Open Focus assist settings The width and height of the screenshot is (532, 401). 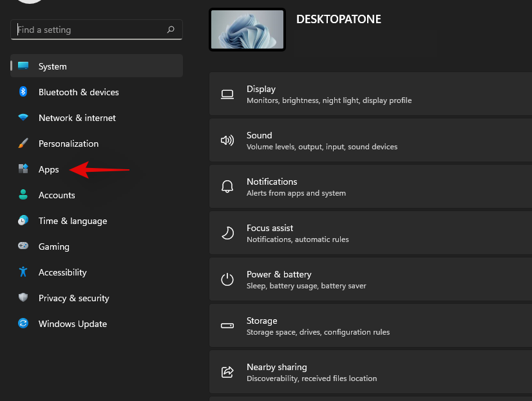pyautogui.click(x=370, y=233)
